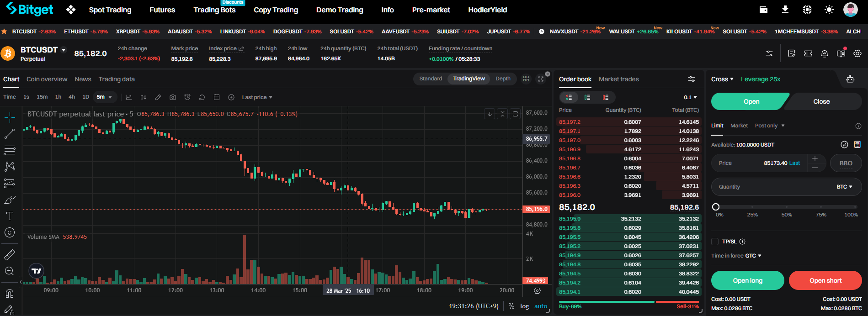Select the trend line drawing tool

point(10,134)
